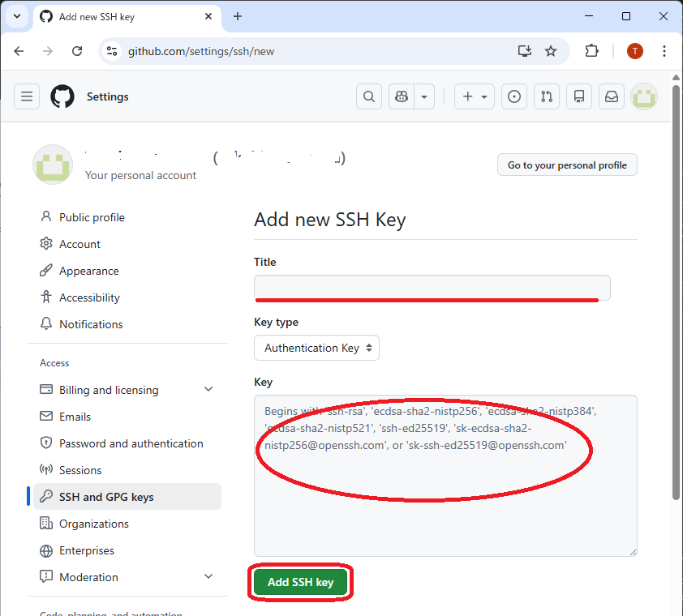Open GitHub search
Viewport: 683px width, 616px height.
pos(369,96)
